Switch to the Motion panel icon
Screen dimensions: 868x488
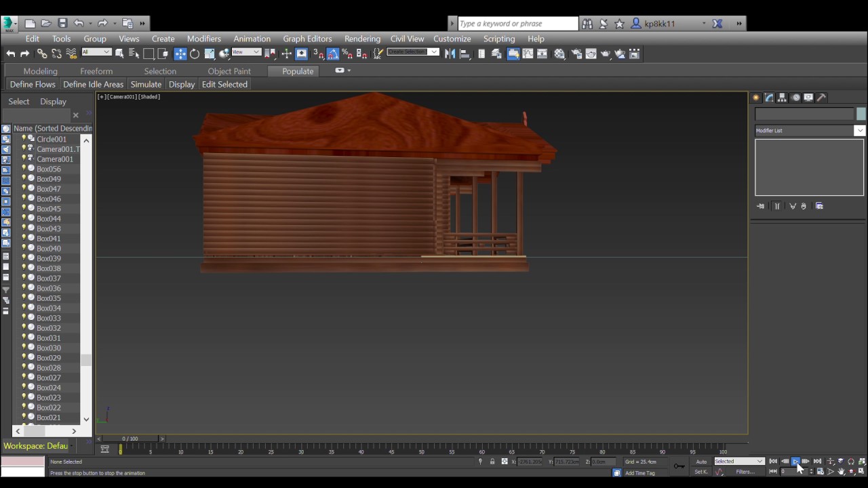pos(795,98)
